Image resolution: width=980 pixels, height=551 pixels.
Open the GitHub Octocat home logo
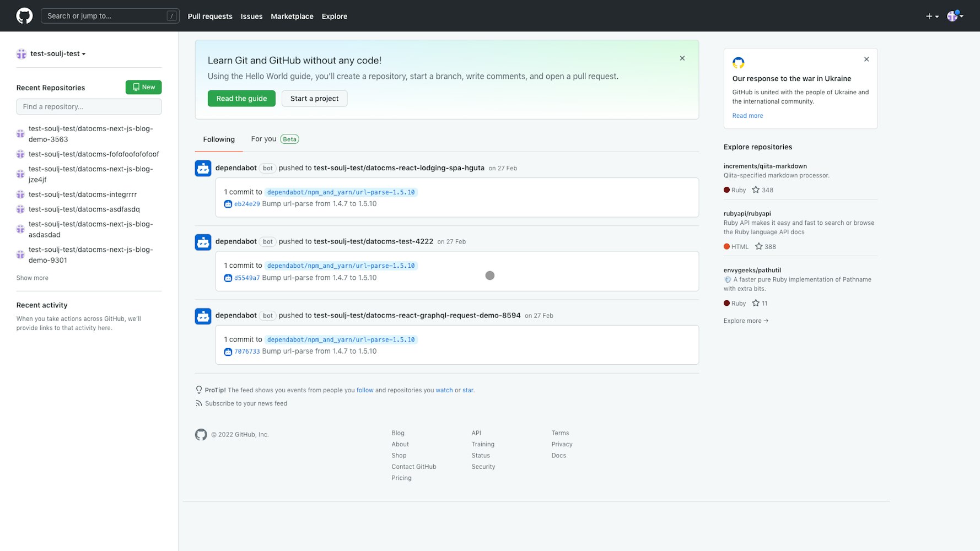(24, 16)
